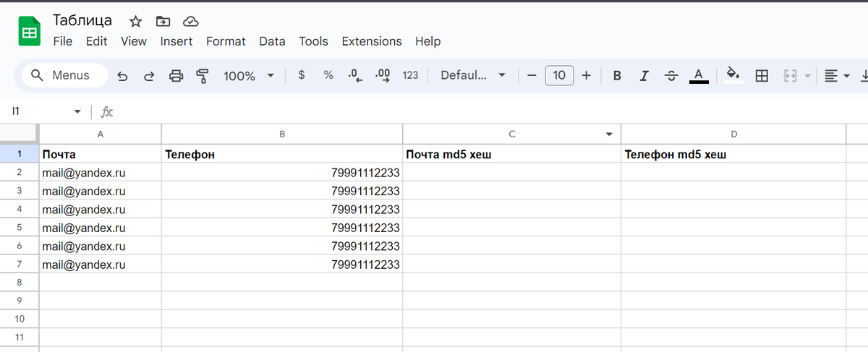Open the Google Sheets home icon
This screenshot has height=352, width=868.
[x=29, y=32]
